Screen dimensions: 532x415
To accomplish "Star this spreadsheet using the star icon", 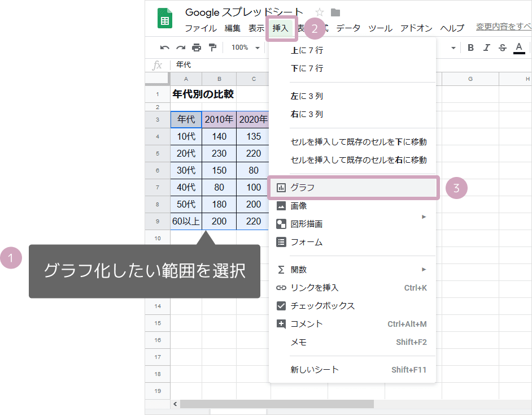I will (x=319, y=12).
